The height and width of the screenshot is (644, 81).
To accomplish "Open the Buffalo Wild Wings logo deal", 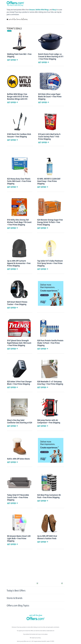I will pyautogui.click(x=19, y=81).
